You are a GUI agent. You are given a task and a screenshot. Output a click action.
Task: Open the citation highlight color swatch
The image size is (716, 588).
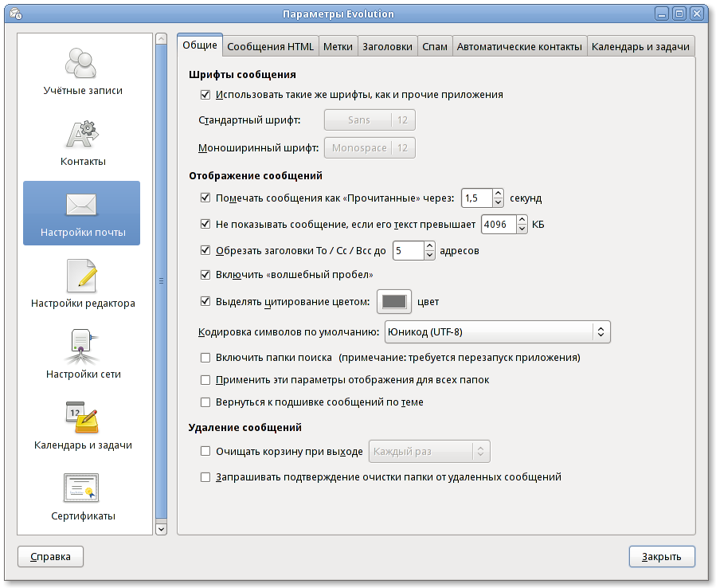(x=394, y=302)
